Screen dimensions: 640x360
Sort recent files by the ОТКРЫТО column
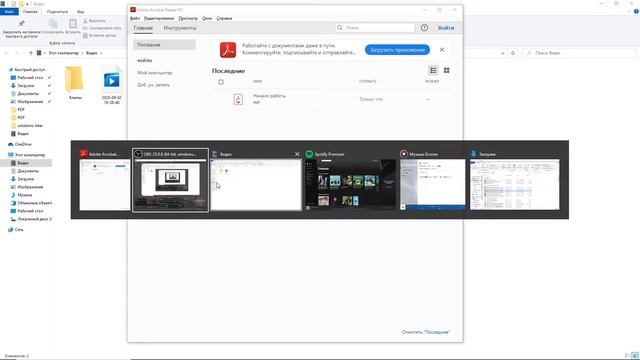(x=368, y=81)
